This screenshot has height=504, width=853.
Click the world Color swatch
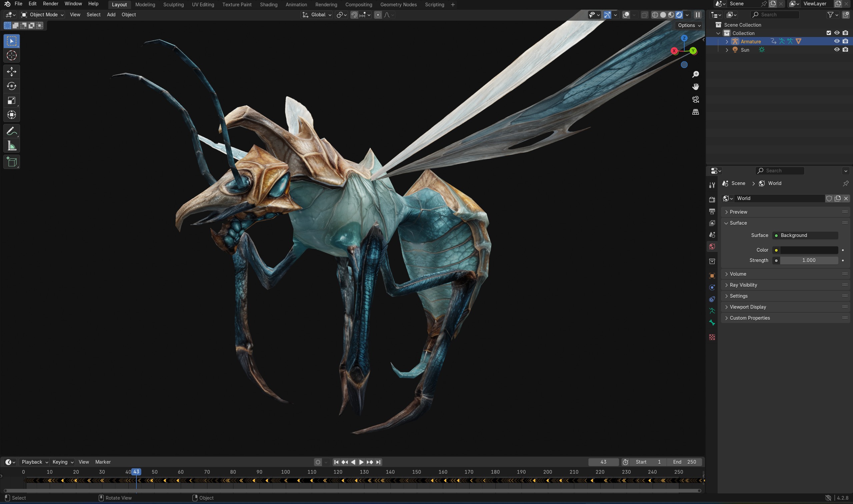point(809,250)
